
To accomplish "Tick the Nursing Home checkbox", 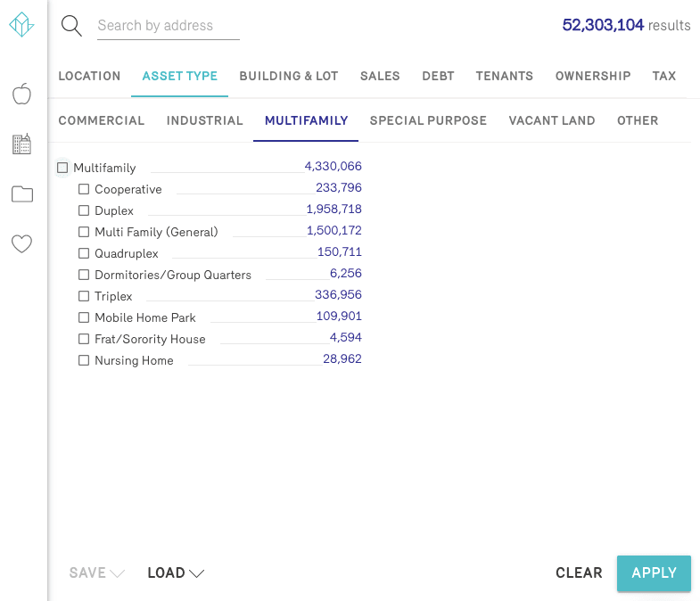I will point(84,360).
